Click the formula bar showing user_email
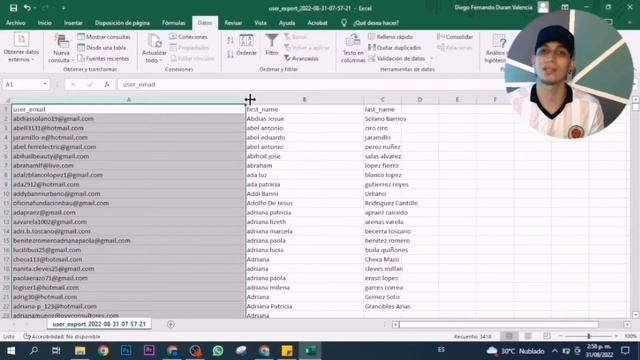This screenshot has height=360, width=640. 310,84
